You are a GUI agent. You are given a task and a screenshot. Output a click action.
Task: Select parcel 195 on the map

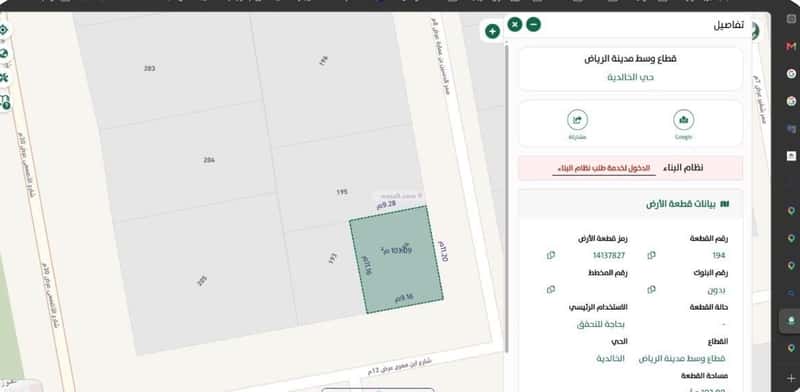pyautogui.click(x=342, y=192)
